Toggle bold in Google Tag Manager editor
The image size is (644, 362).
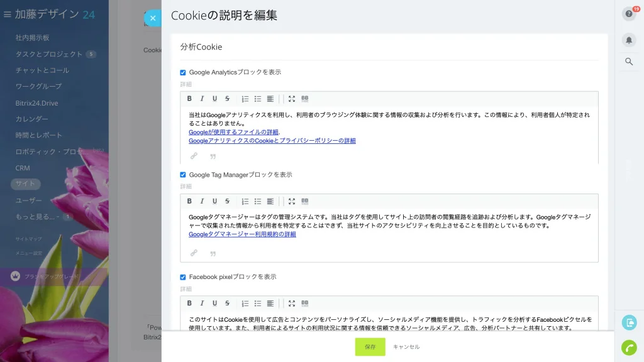[x=189, y=201]
